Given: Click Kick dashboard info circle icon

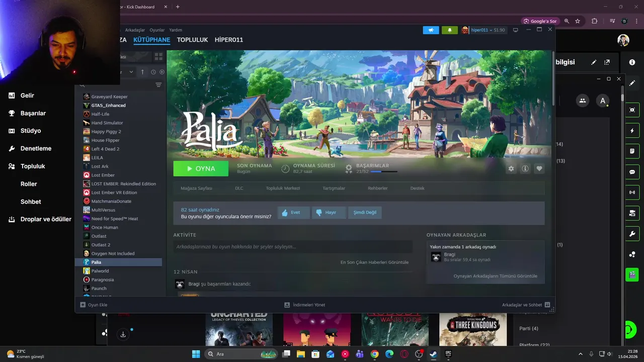Looking at the screenshot, I should point(632,62).
